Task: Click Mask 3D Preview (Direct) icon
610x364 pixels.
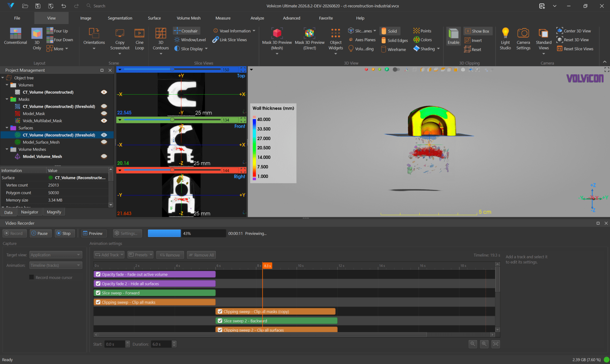Action: pos(310,33)
